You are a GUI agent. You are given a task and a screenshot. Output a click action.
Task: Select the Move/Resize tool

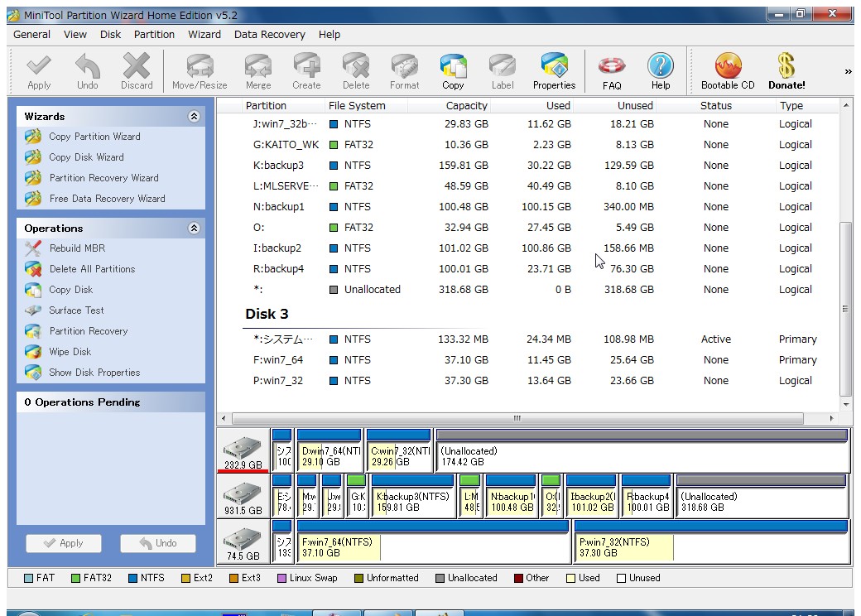200,71
